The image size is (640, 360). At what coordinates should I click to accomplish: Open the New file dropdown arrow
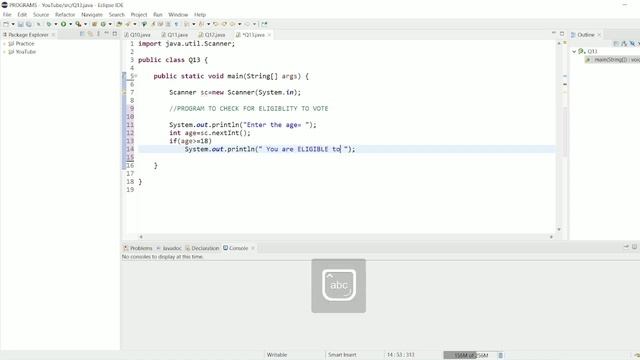point(13,24)
